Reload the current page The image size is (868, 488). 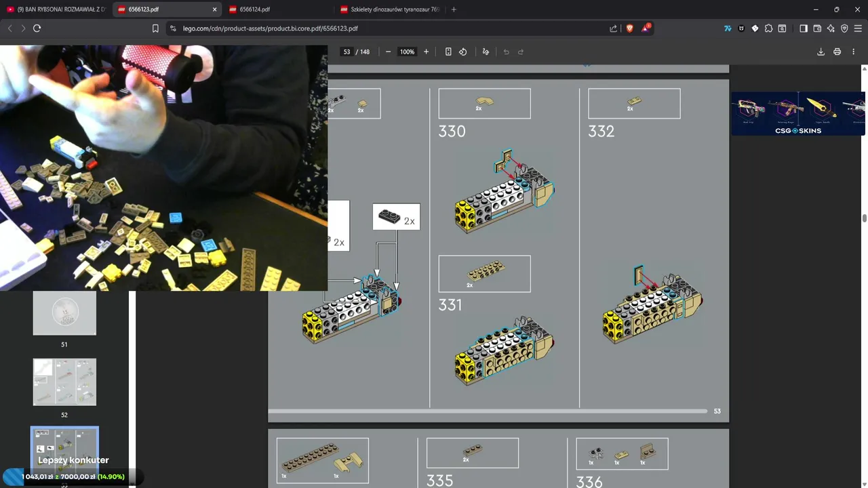coord(37,28)
